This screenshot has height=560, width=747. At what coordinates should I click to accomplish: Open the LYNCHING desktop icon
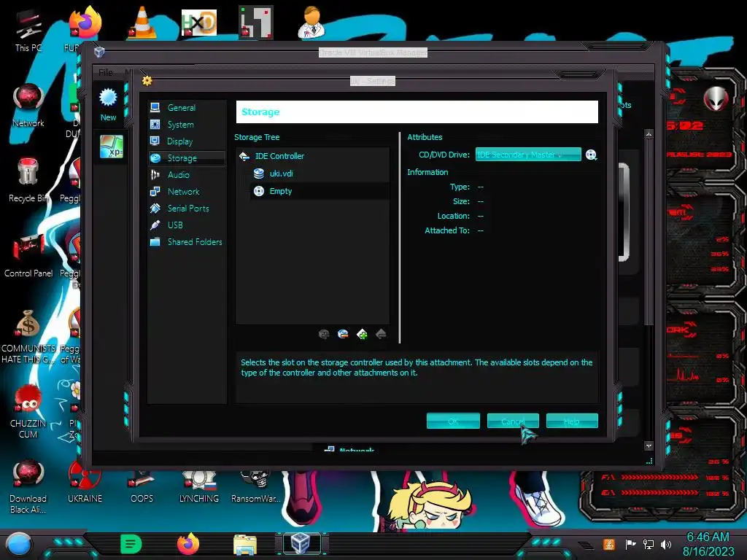(x=199, y=486)
